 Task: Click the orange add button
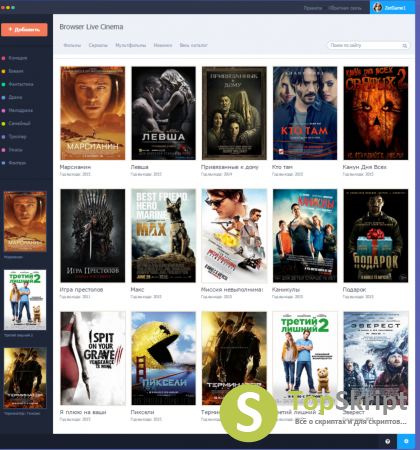point(24,29)
